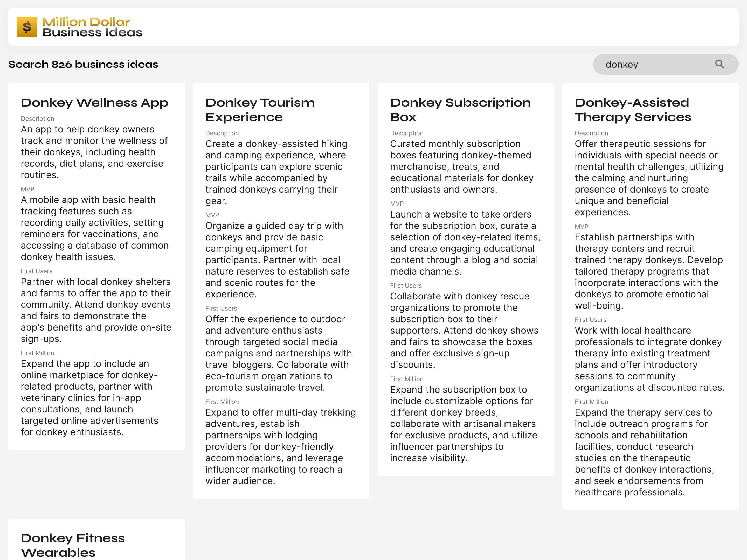Click the MVP label in Donkey Wellness App
747x560 pixels.
tap(27, 189)
